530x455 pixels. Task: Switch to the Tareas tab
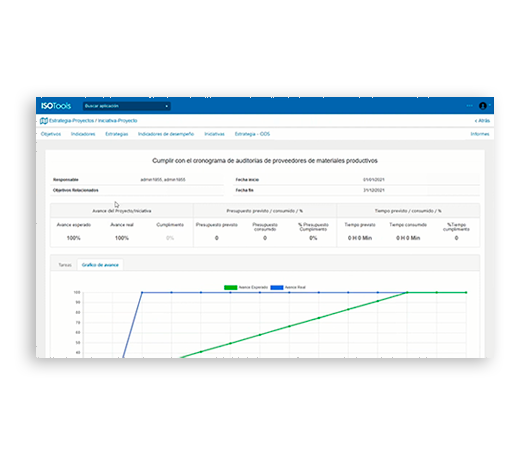[65, 265]
